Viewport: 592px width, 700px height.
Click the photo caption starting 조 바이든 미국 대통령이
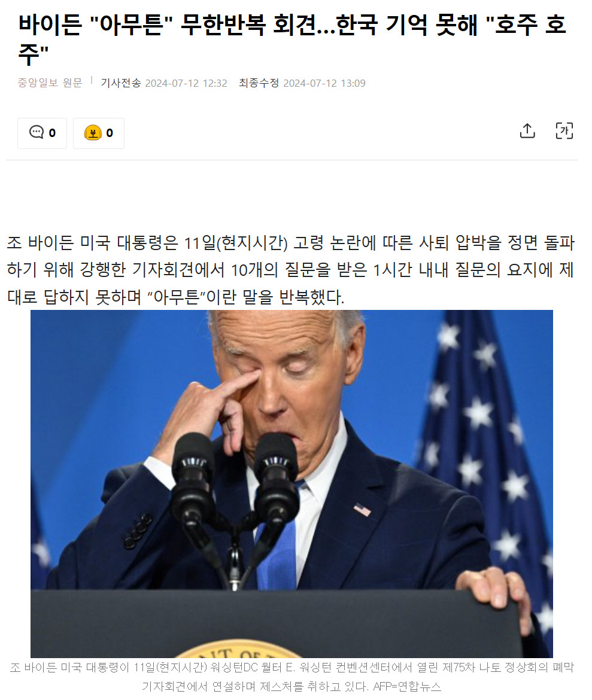292,677
